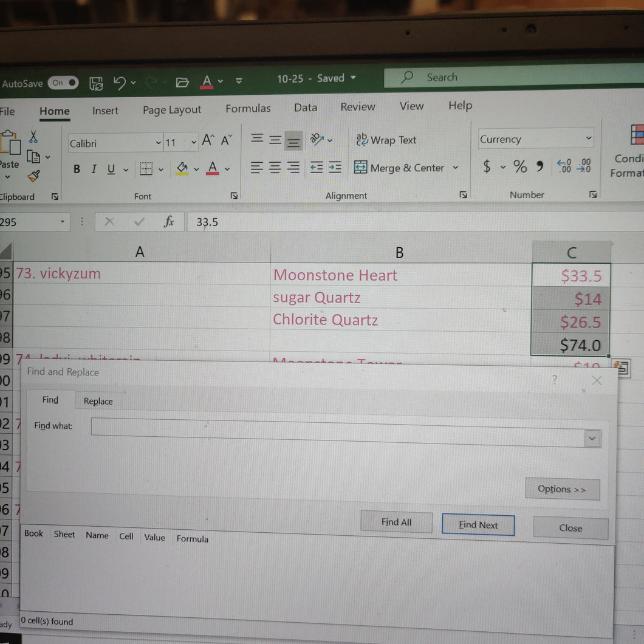The image size is (644, 644).
Task: Click the Save icon in title bar
Action: click(96, 83)
